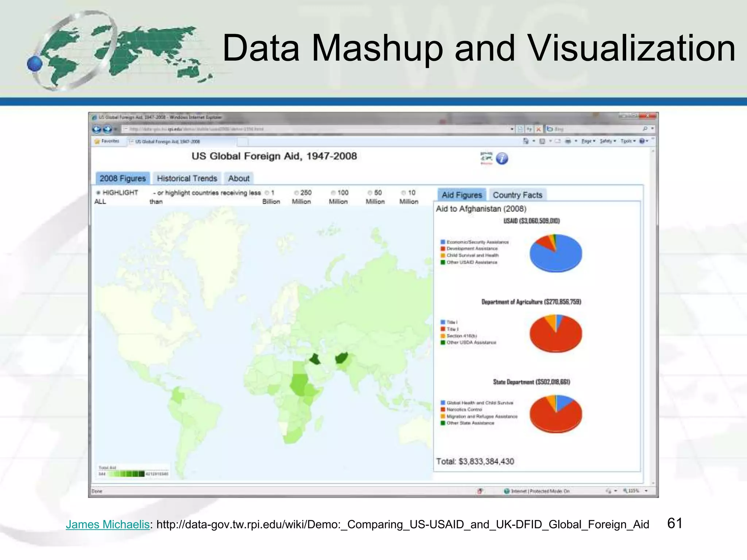Click the State Department pie chart
Viewport: 747px width, 560px height.
point(556,414)
